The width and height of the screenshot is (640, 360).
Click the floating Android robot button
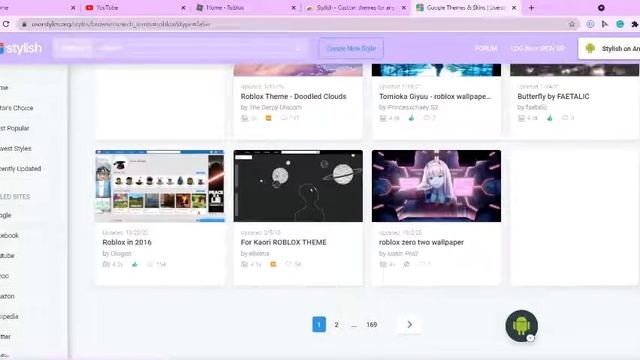(521, 326)
